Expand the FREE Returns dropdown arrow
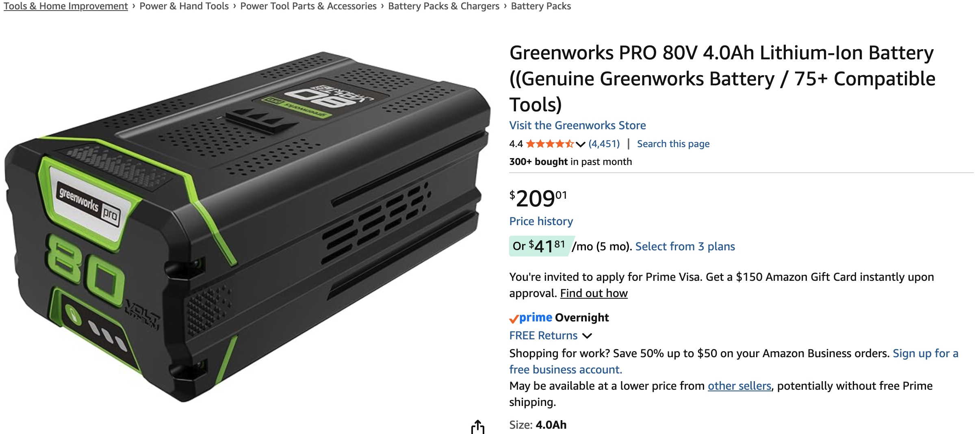Viewport: 980px width, 434px height. pos(587,336)
